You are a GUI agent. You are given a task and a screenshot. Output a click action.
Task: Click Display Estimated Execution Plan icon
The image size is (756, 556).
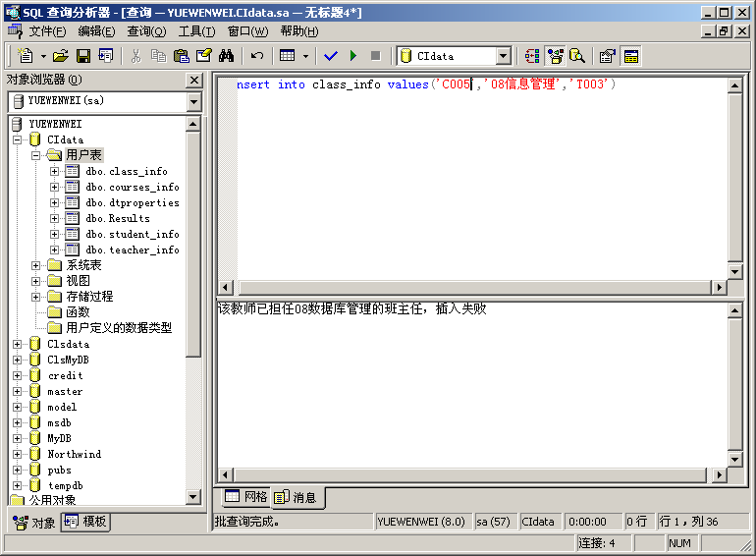(532, 56)
